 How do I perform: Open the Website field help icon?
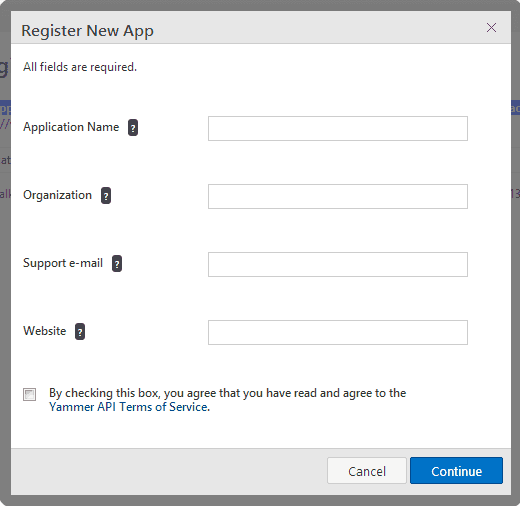tap(80, 332)
